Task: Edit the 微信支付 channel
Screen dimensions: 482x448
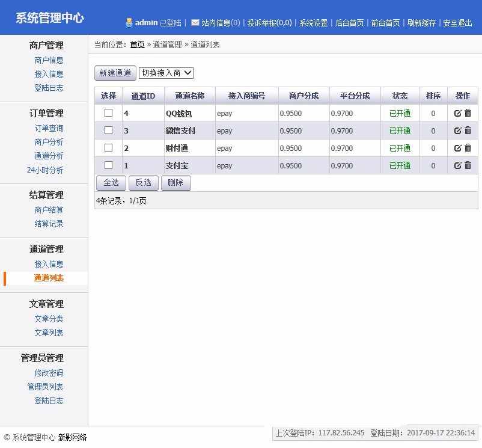Action: point(458,130)
